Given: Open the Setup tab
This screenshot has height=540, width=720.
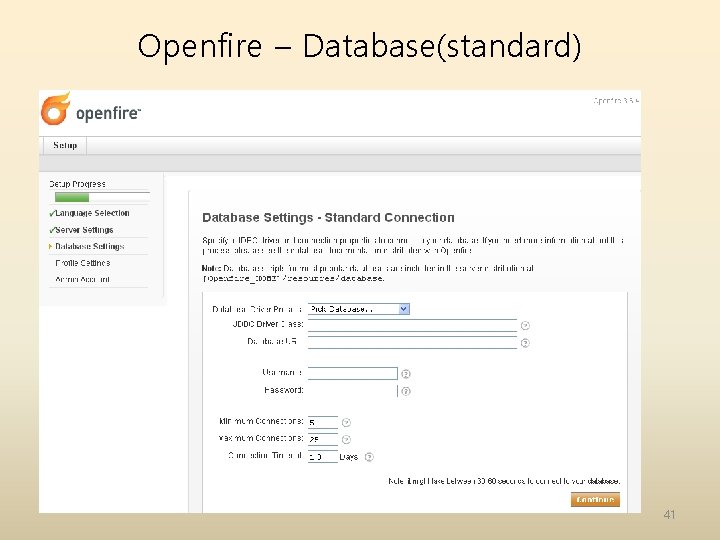Looking at the screenshot, I should coord(65,146).
